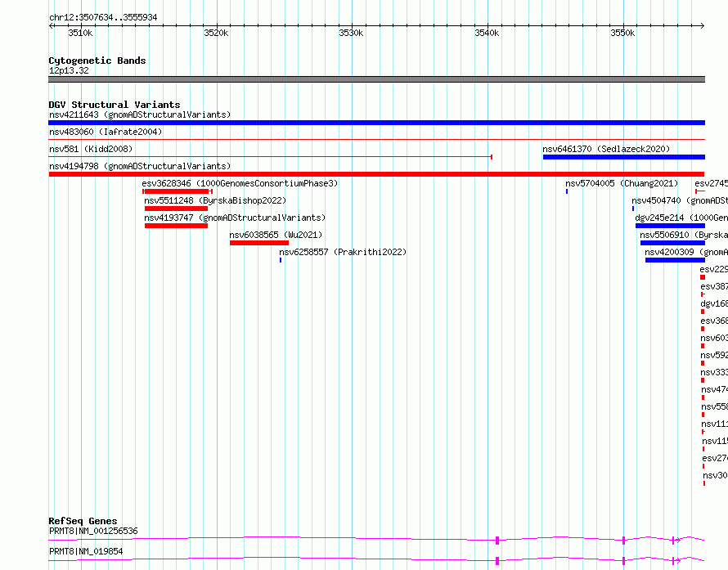Viewport: 728px width, 570px height.
Task: Select the 3520k scale tick label
Action: 216,33
